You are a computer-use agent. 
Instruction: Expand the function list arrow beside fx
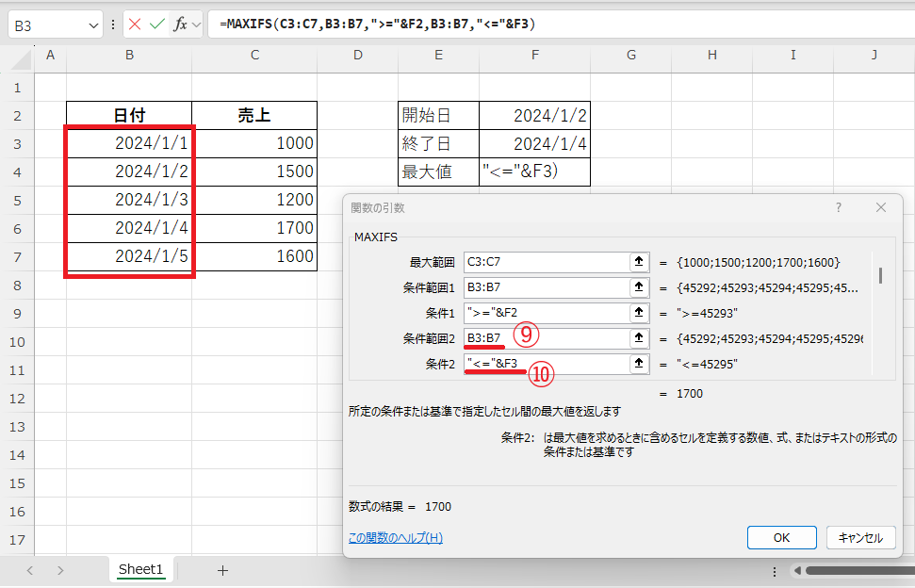point(196,24)
